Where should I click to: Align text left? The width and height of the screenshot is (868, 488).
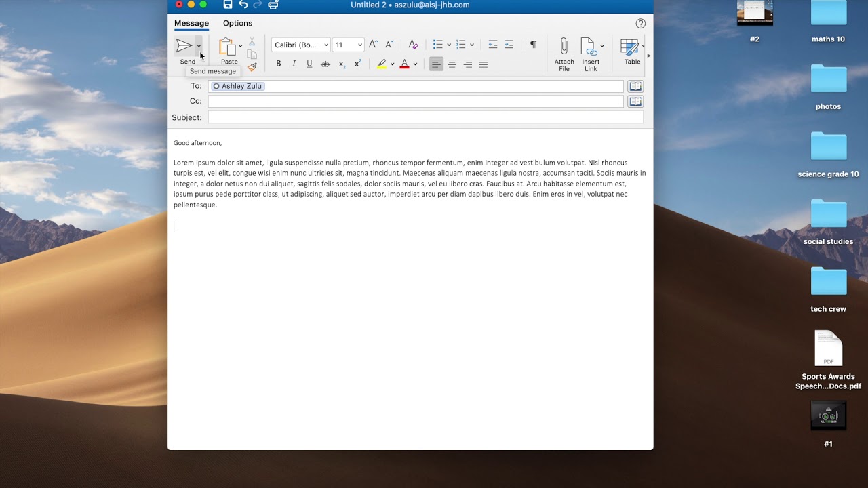(436, 64)
